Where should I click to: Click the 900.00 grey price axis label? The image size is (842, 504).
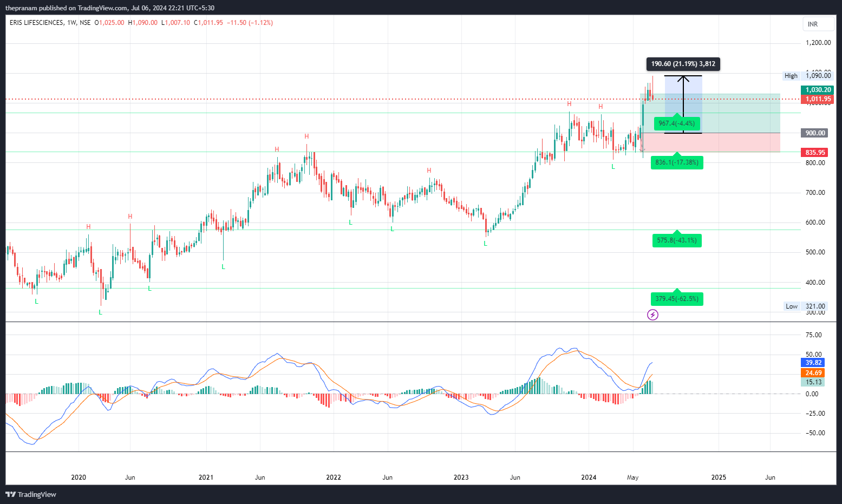click(815, 133)
